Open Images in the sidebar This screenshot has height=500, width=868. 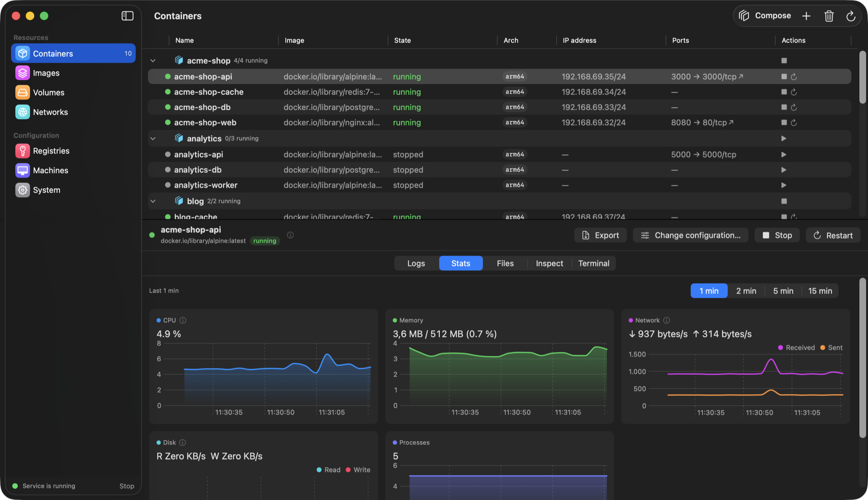[x=73, y=73]
